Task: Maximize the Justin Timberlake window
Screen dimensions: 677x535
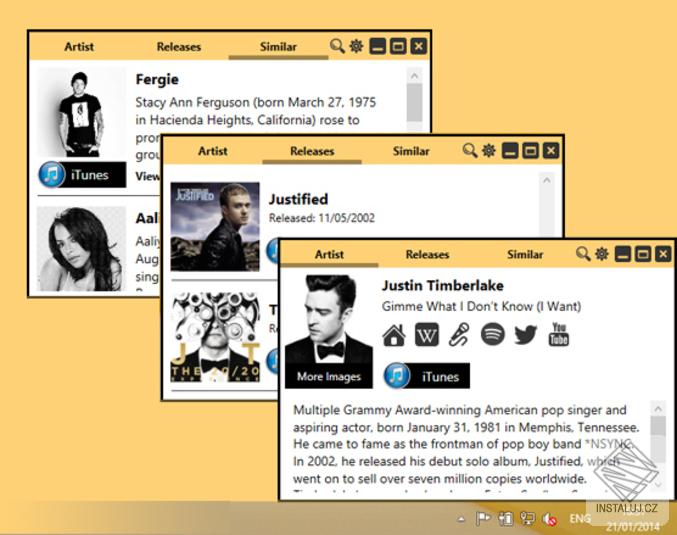Action: (643, 254)
